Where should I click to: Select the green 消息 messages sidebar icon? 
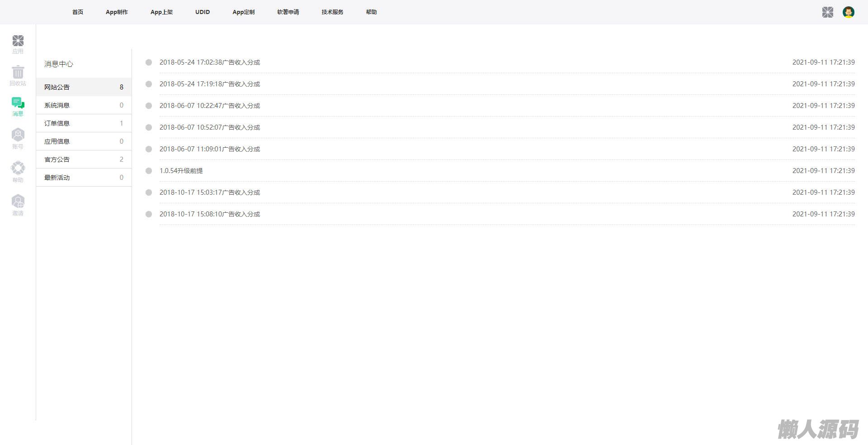click(x=18, y=107)
